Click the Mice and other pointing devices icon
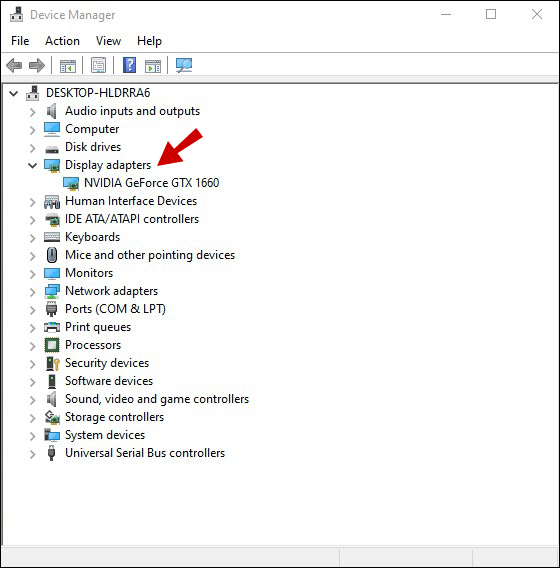Image resolution: width=560 pixels, height=568 pixels. click(x=52, y=255)
